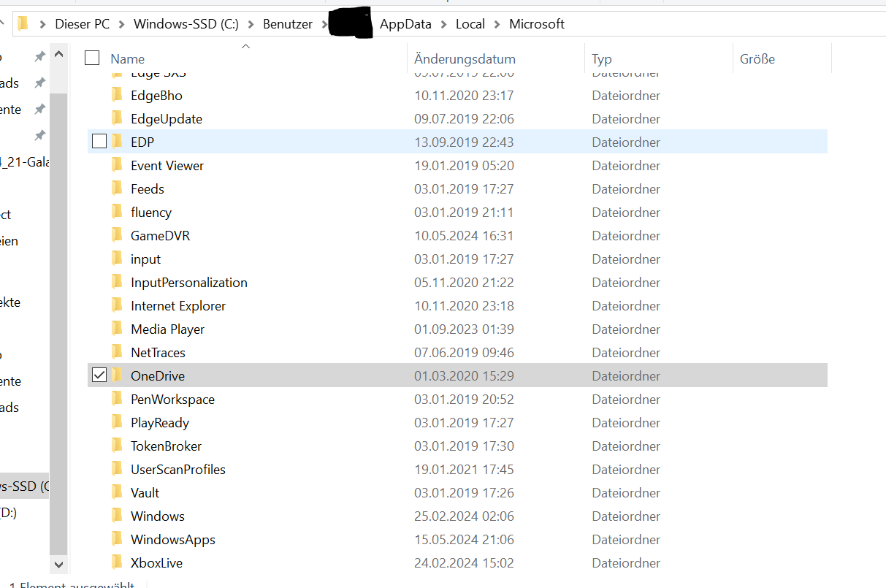Expand breadcrumb chevron after Dieser PC
886x588 pixels.
121,24
